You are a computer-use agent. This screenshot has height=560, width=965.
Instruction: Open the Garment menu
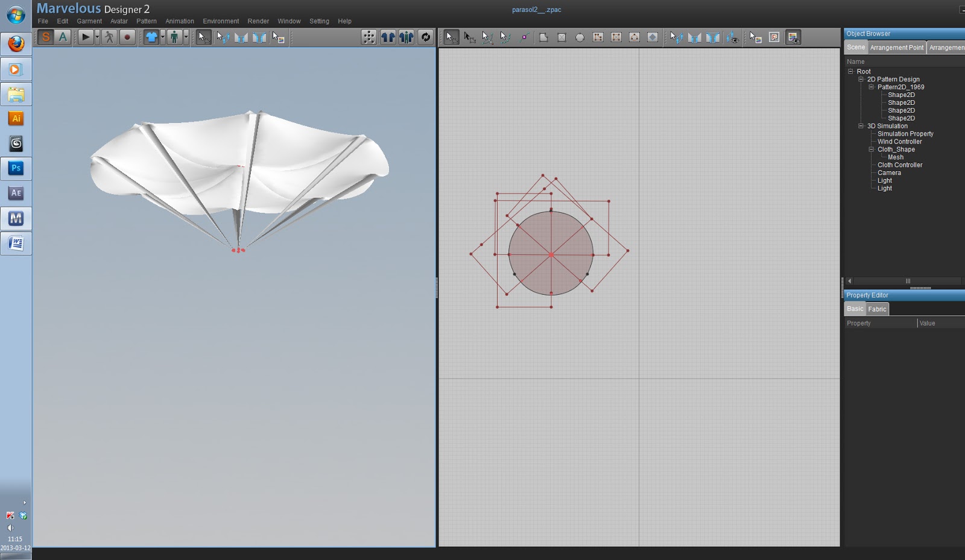89,21
